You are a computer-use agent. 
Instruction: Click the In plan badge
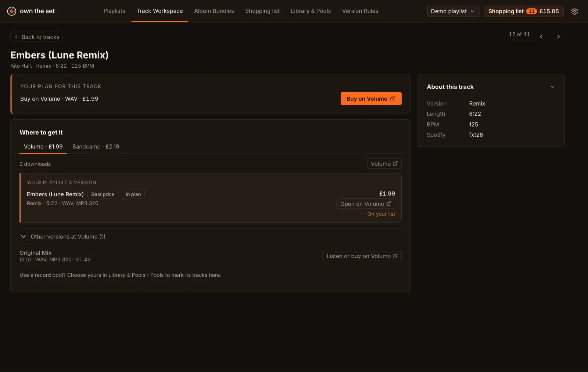(x=133, y=194)
